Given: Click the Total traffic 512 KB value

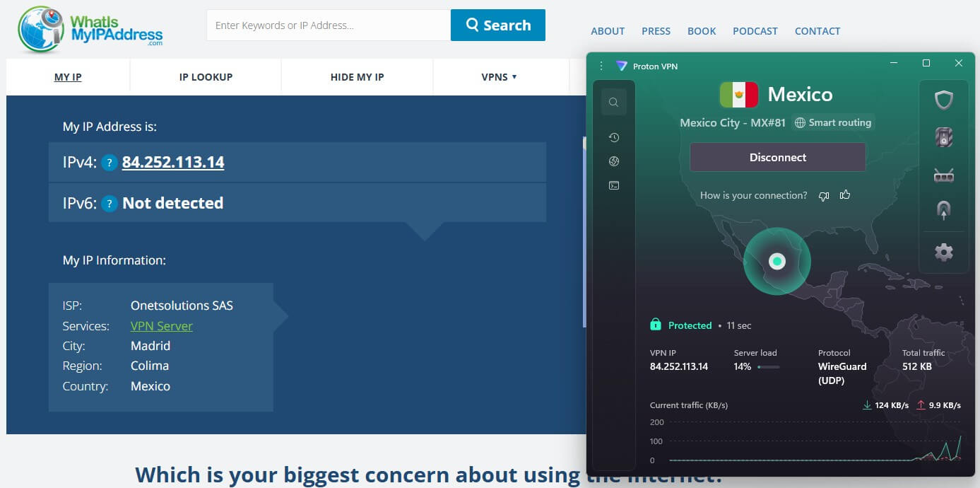Looking at the screenshot, I should (917, 366).
